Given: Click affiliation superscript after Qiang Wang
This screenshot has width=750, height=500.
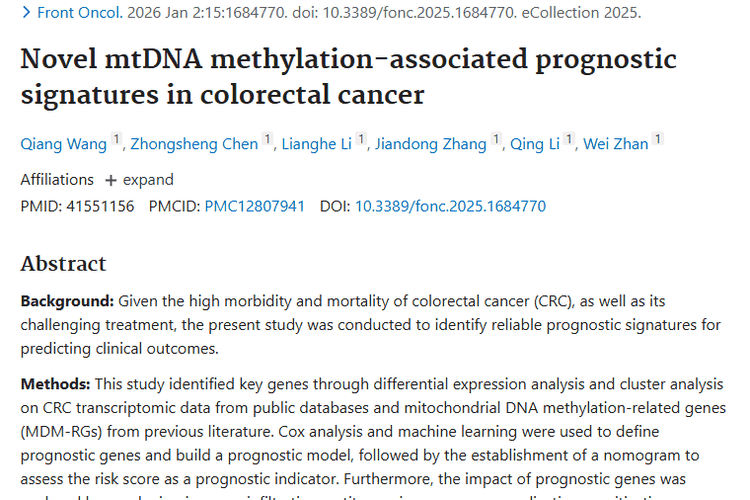Looking at the screenshot, I should (117, 140).
